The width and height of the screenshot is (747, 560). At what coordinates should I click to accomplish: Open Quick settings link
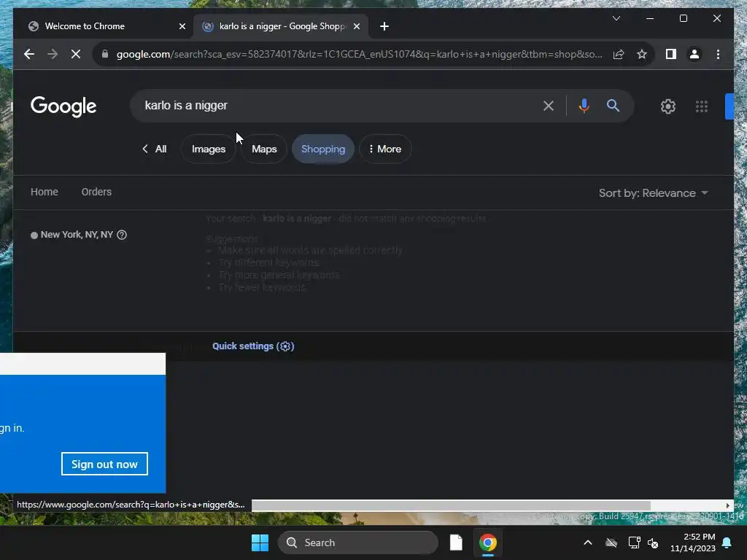[x=253, y=346]
